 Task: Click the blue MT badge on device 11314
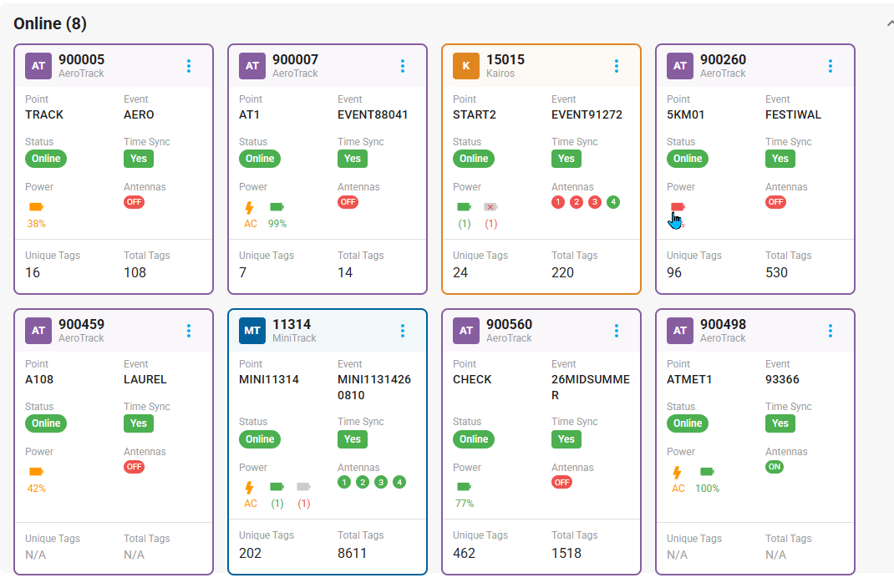point(252,331)
